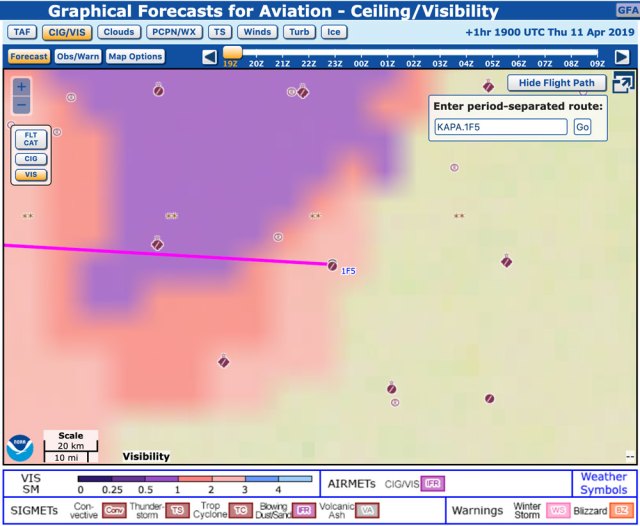The width and height of the screenshot is (640, 526).
Task: Open the PCPN/WX tab
Action: coord(174,32)
